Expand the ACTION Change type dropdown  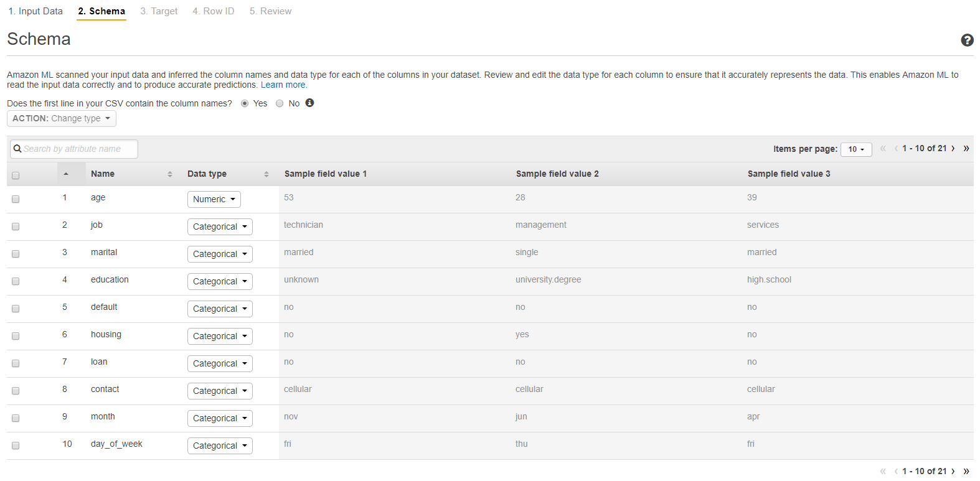(61, 118)
